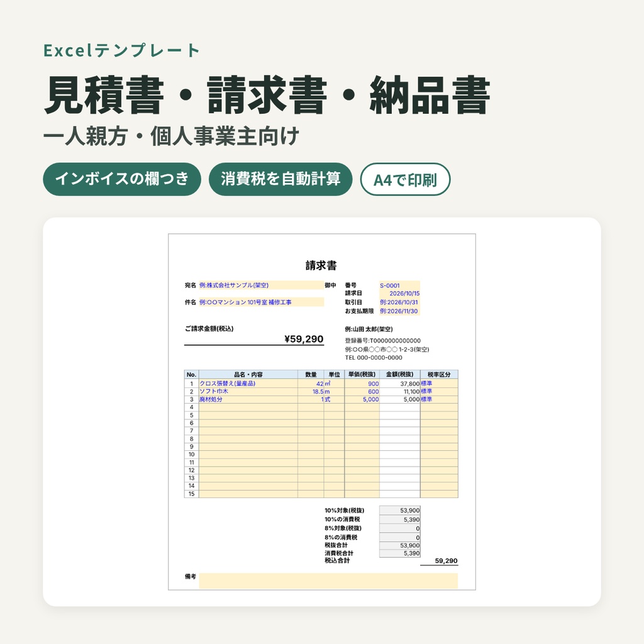Click the quantity cell 42
The width and height of the screenshot is (644, 644).
tap(311, 384)
